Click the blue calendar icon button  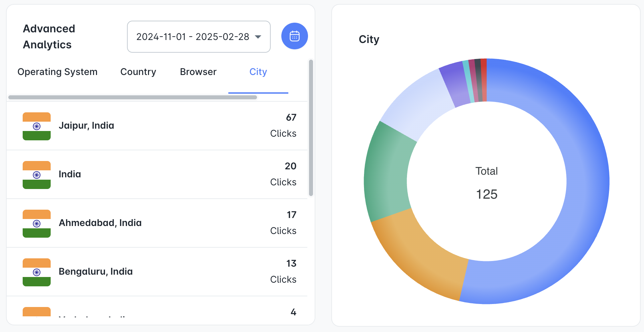[x=294, y=36]
